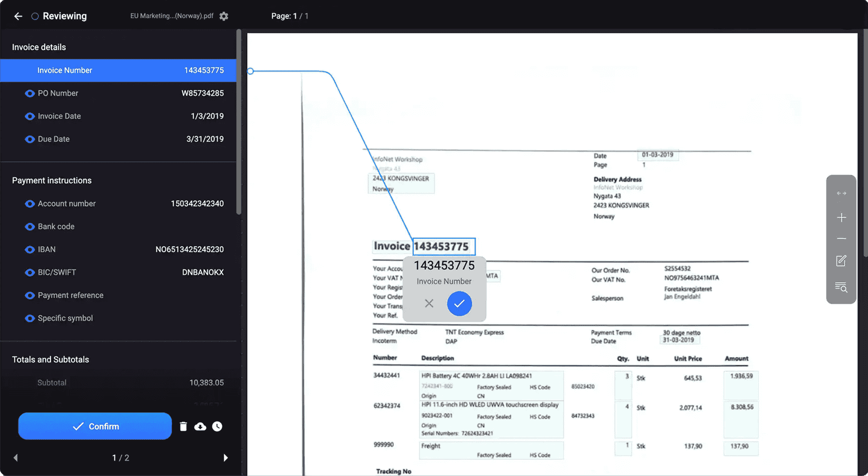Image resolution: width=868 pixels, height=476 pixels.
Task: Go to previous document arrow
Action: (x=16, y=458)
